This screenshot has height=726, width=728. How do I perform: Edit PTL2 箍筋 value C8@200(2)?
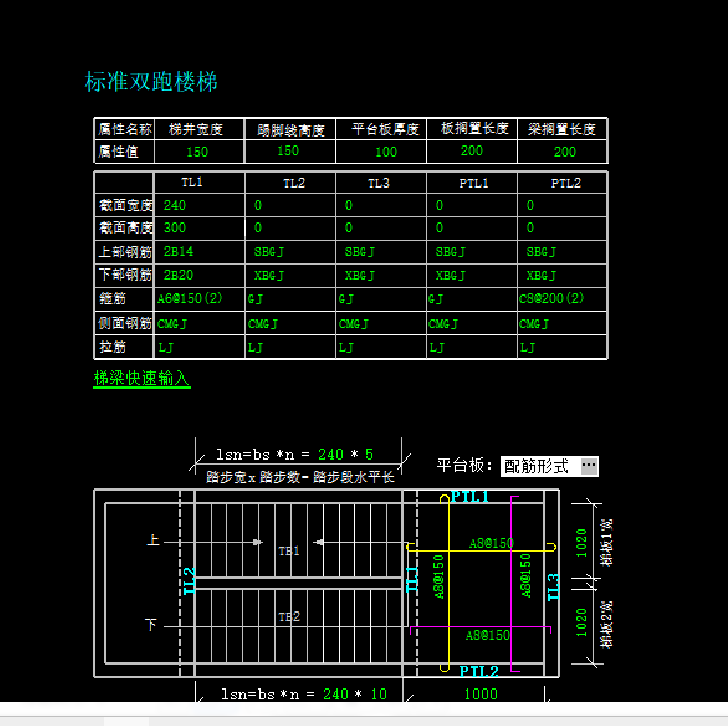(551, 298)
